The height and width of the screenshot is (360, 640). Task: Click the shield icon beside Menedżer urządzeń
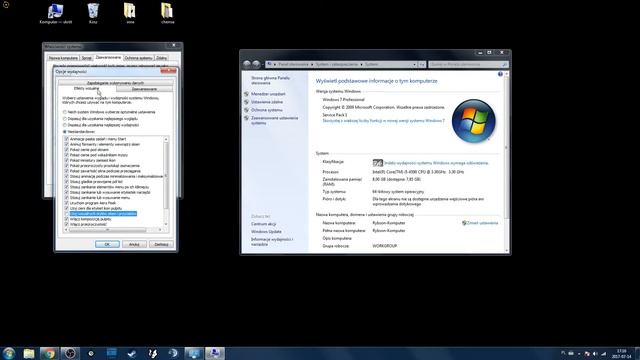tap(246, 94)
